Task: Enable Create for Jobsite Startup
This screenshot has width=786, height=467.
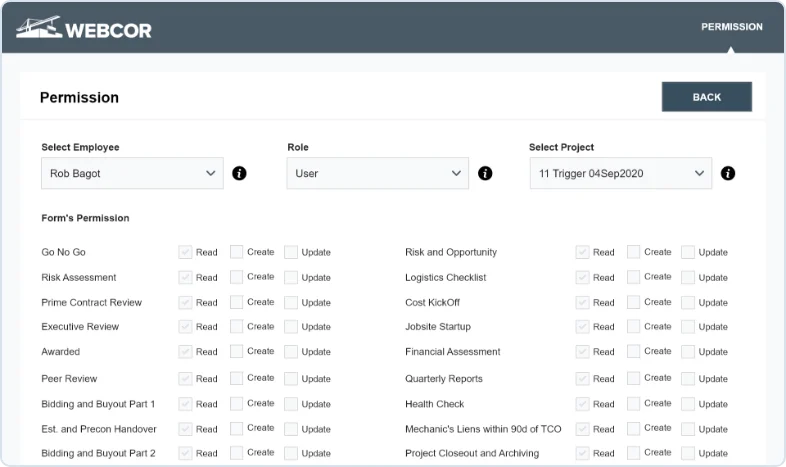Action: click(634, 327)
